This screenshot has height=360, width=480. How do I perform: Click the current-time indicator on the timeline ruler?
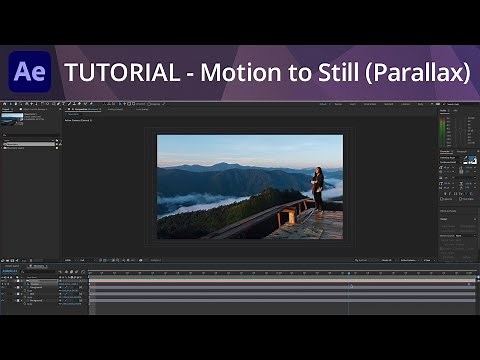click(x=349, y=273)
